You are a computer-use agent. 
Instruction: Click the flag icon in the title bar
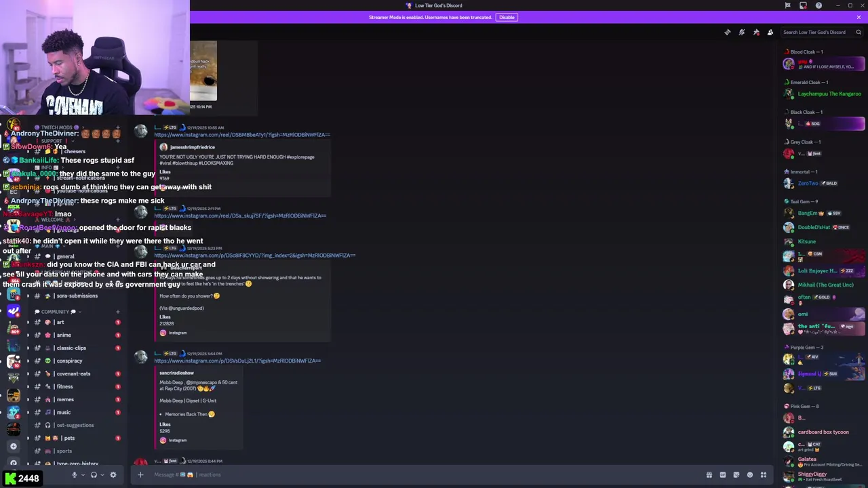click(x=787, y=5)
